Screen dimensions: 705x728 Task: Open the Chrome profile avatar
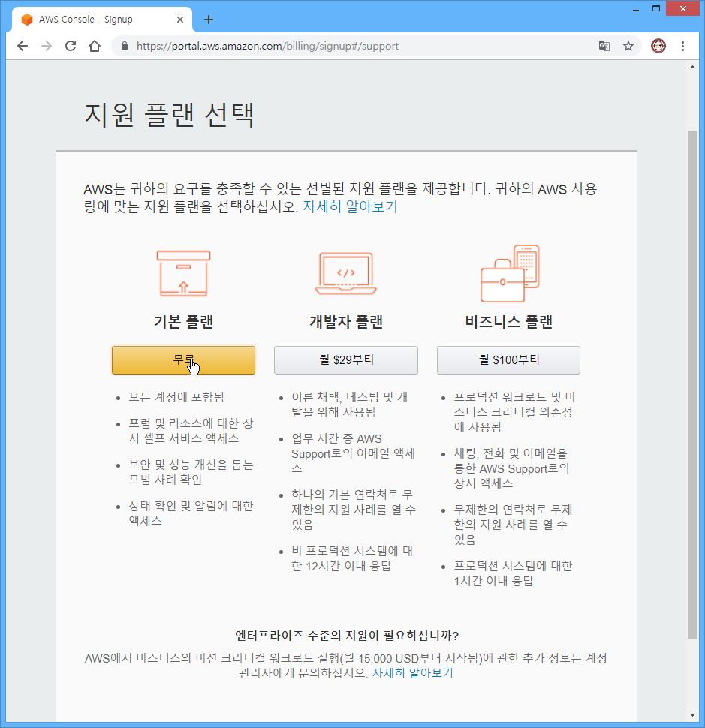pos(658,46)
